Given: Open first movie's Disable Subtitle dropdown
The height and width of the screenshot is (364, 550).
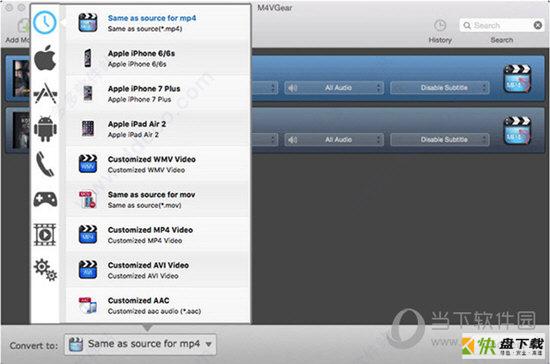Looking at the screenshot, I should [440, 88].
